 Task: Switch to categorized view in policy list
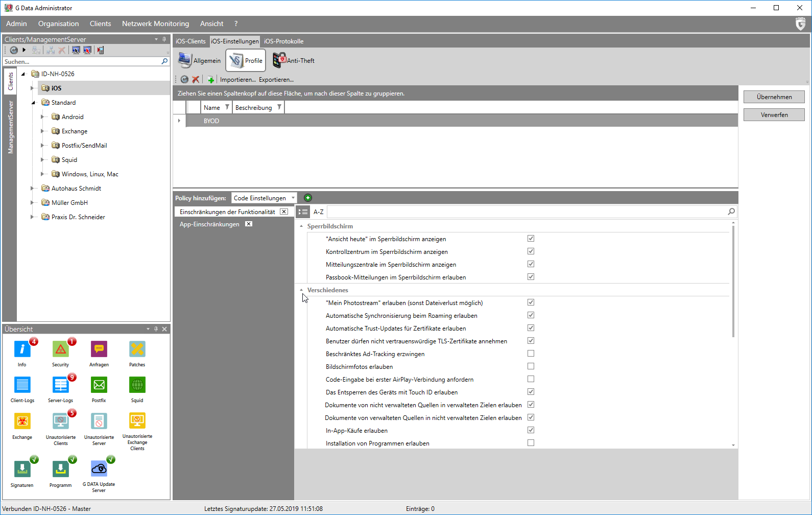click(x=303, y=212)
